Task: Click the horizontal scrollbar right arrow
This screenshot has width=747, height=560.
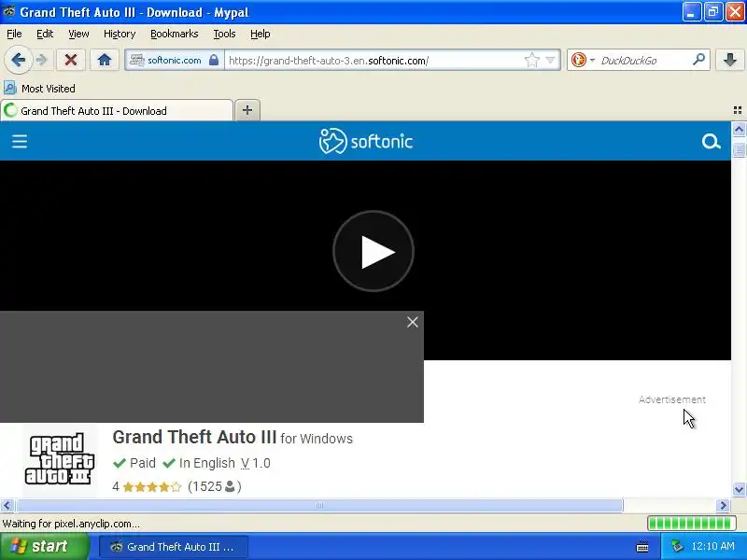Action: [724, 505]
